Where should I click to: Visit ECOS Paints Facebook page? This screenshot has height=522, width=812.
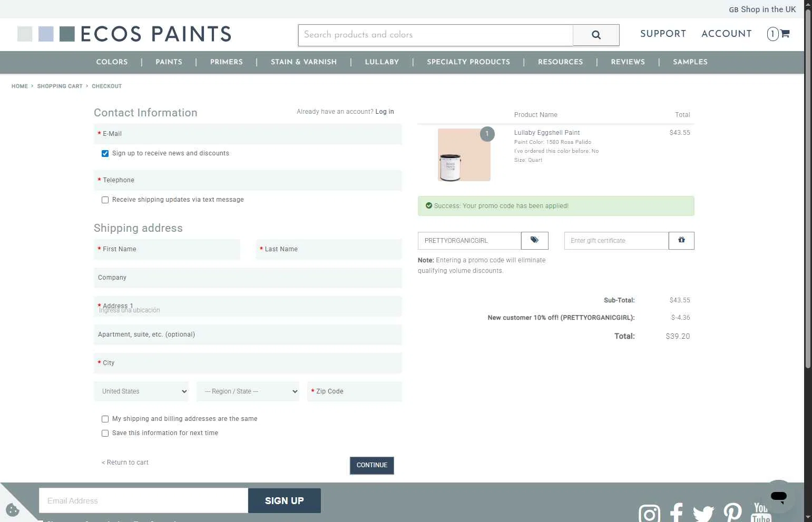tap(677, 513)
